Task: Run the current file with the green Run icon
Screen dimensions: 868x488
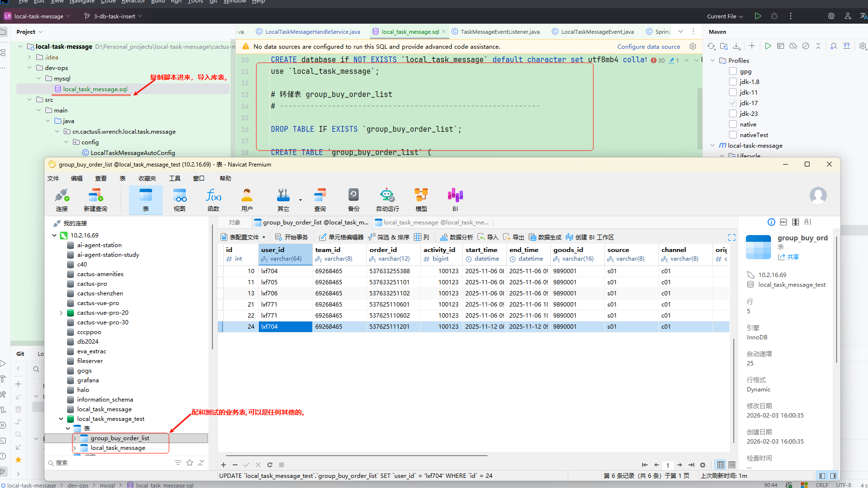Action: click(x=758, y=16)
